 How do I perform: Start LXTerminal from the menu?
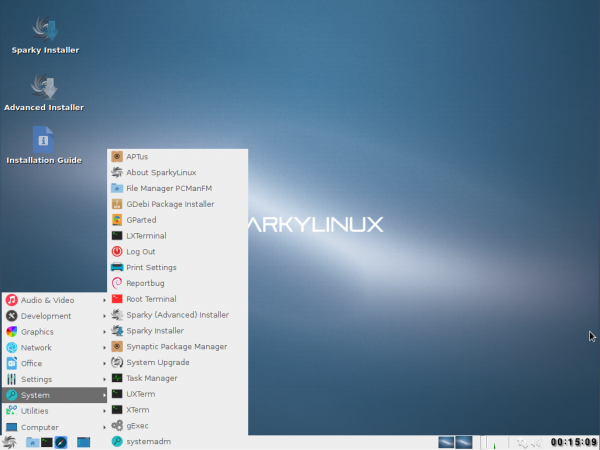tap(178, 236)
